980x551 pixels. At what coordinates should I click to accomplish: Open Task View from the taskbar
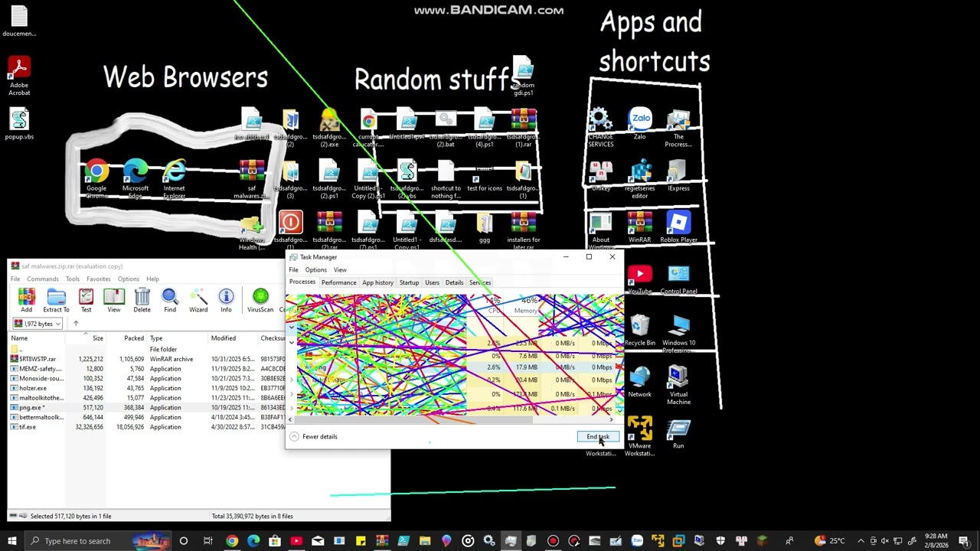tap(207, 541)
